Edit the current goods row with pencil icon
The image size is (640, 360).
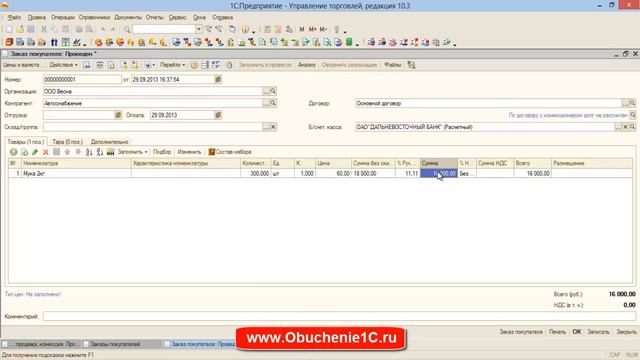point(35,152)
